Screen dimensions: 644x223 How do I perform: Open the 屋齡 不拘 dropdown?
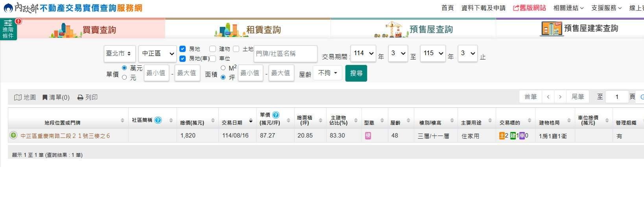[327, 73]
